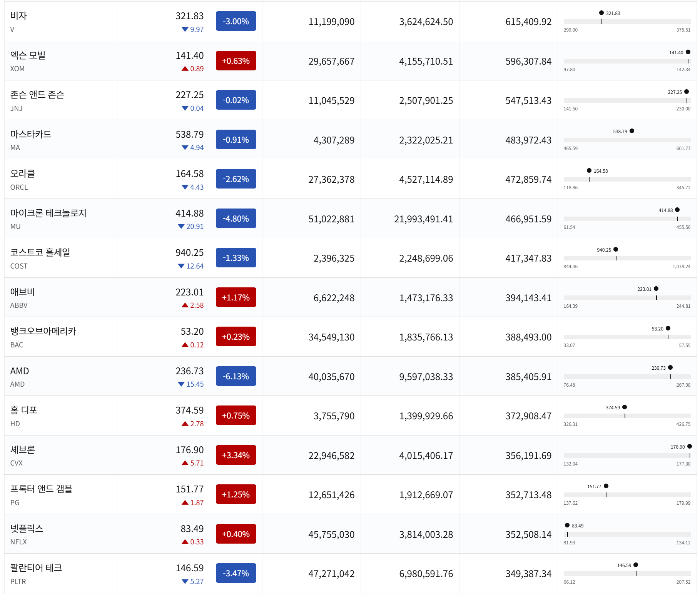The image size is (700, 594).
Task: Select the -3.47% change badge
Action: point(236,573)
